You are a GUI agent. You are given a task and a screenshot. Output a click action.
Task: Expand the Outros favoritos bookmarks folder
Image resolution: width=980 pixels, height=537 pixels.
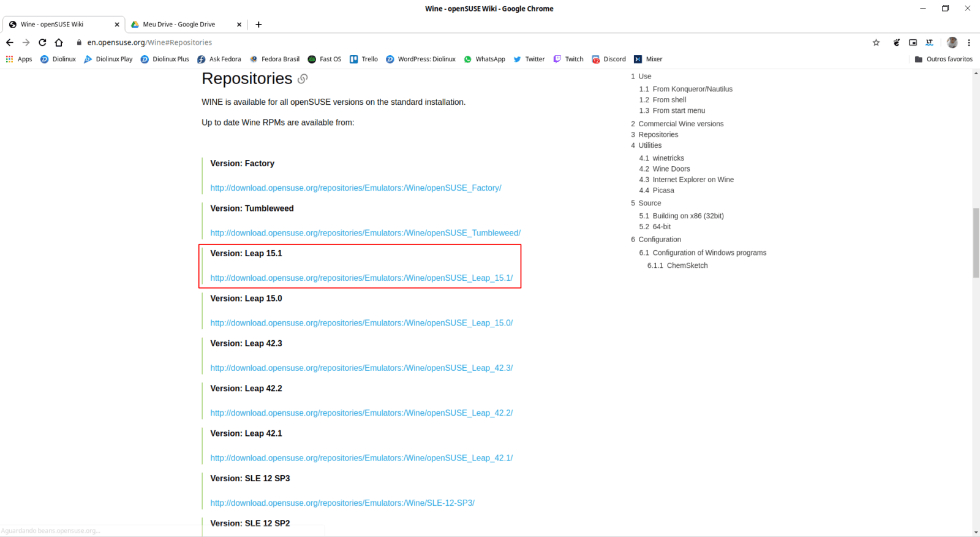(943, 59)
